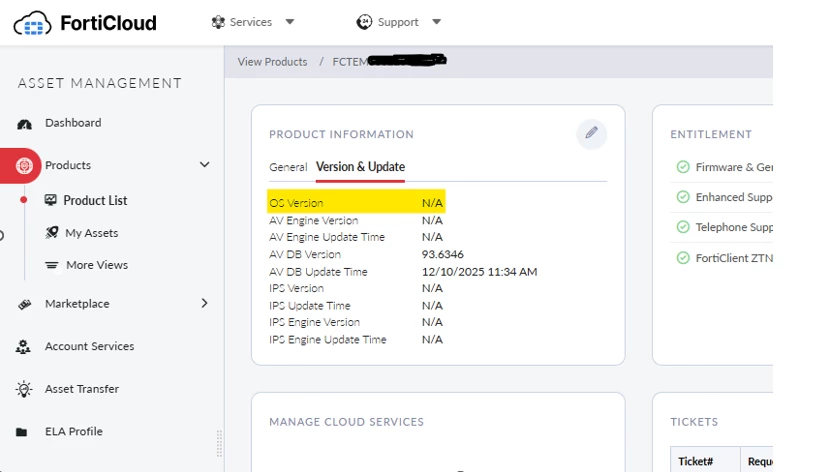
Task: Click the Entitlement panel heading
Action: [x=711, y=134]
